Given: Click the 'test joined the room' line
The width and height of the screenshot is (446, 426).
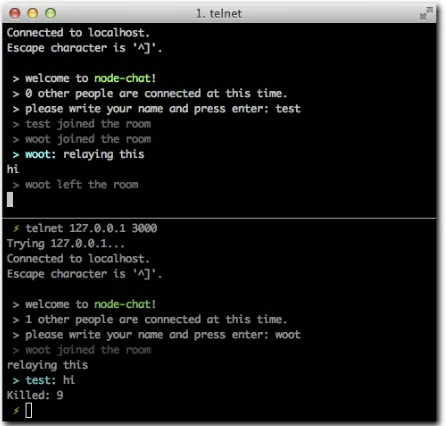Looking at the screenshot, I should coord(82,124).
